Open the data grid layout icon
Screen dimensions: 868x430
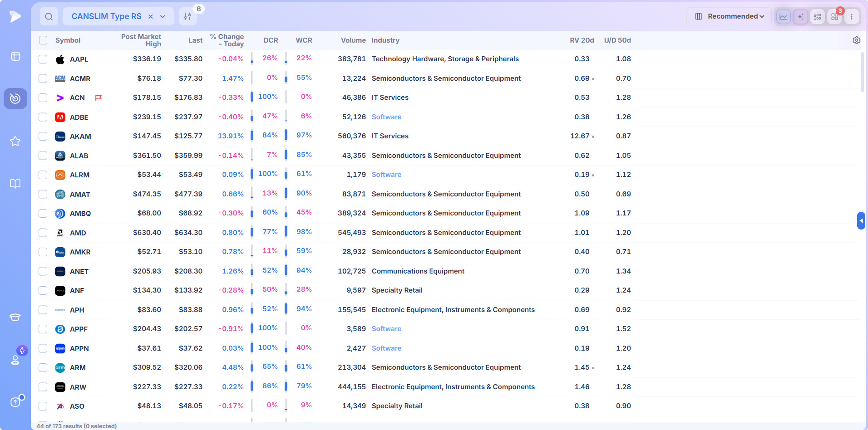point(818,16)
